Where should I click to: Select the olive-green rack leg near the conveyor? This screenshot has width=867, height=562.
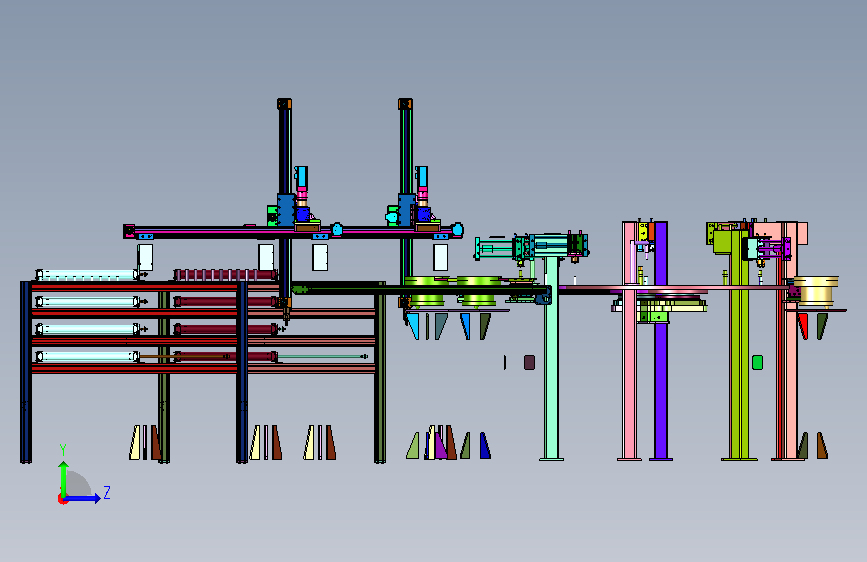point(380,374)
